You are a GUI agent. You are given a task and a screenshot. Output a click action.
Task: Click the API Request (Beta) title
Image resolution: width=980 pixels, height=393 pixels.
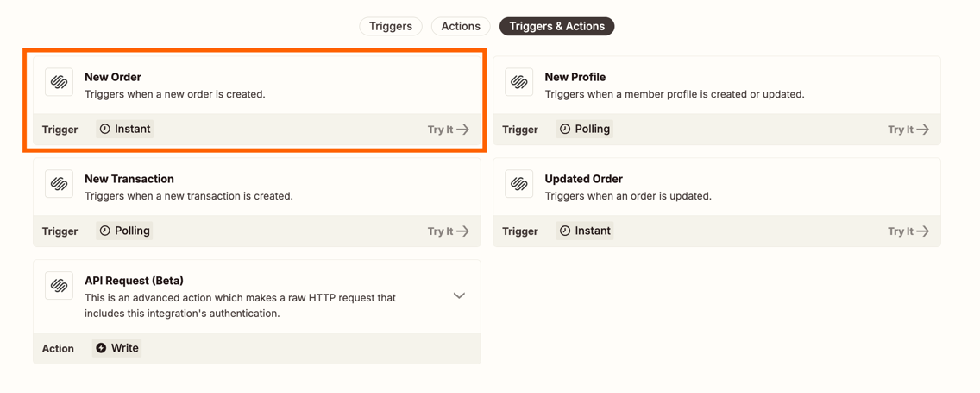point(134,281)
